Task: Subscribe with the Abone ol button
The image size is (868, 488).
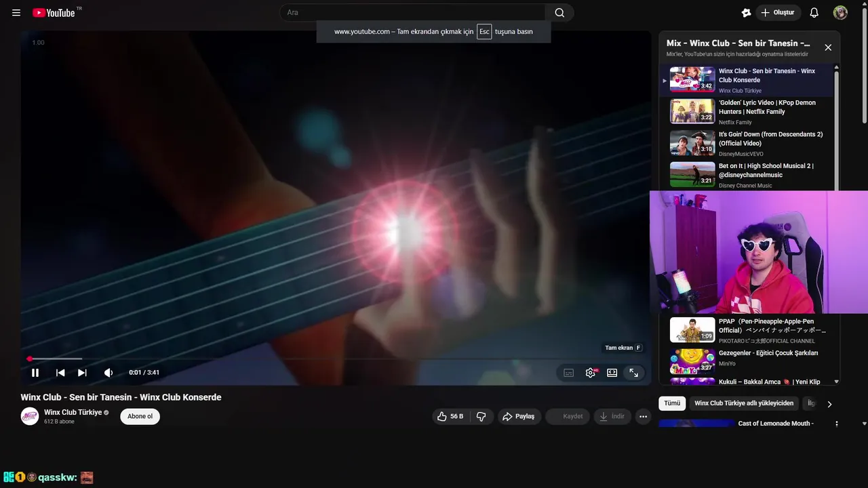Action: point(140,416)
